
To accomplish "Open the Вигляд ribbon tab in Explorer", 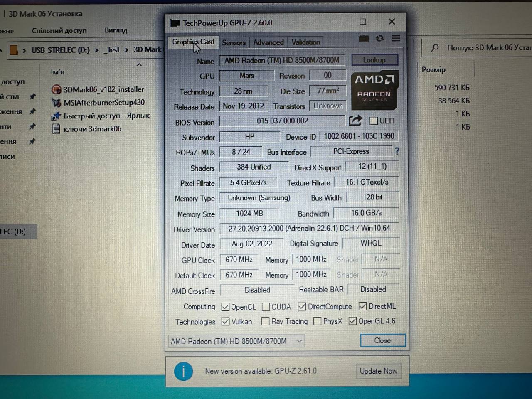I will pos(116,30).
